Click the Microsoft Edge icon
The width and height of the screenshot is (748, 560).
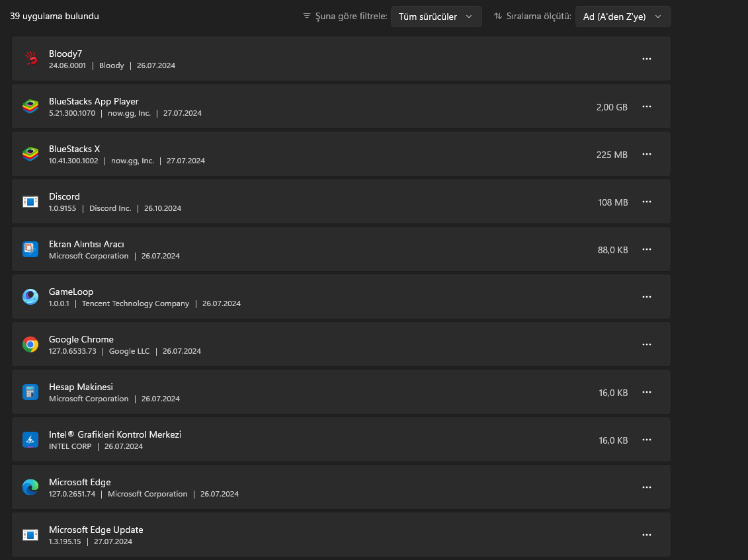(30, 487)
